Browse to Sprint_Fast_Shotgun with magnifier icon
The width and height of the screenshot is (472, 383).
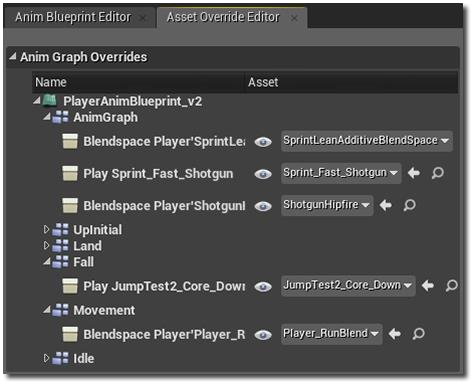(437, 173)
